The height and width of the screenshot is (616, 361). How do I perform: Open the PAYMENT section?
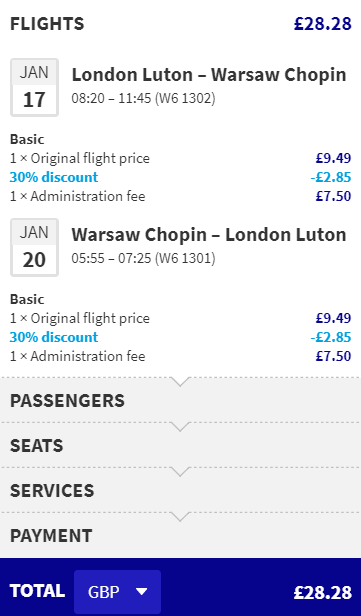point(180,535)
